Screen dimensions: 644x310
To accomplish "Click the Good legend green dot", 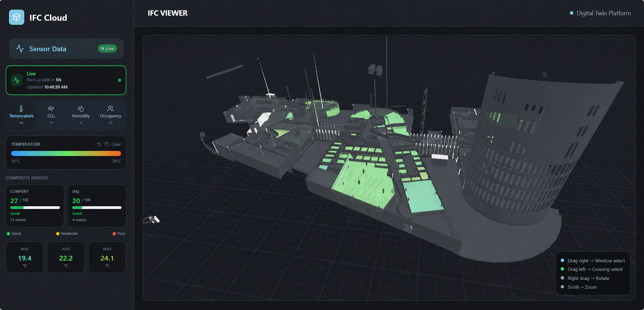I will (8, 234).
